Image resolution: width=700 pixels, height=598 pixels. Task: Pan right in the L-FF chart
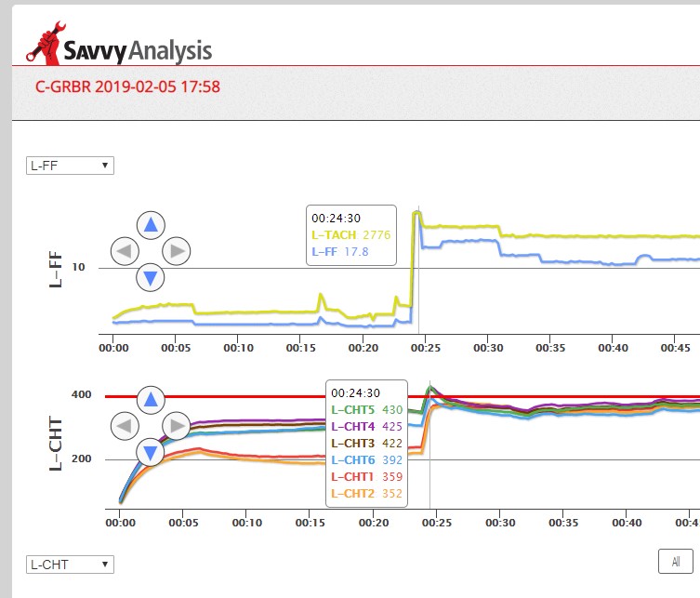click(x=177, y=250)
